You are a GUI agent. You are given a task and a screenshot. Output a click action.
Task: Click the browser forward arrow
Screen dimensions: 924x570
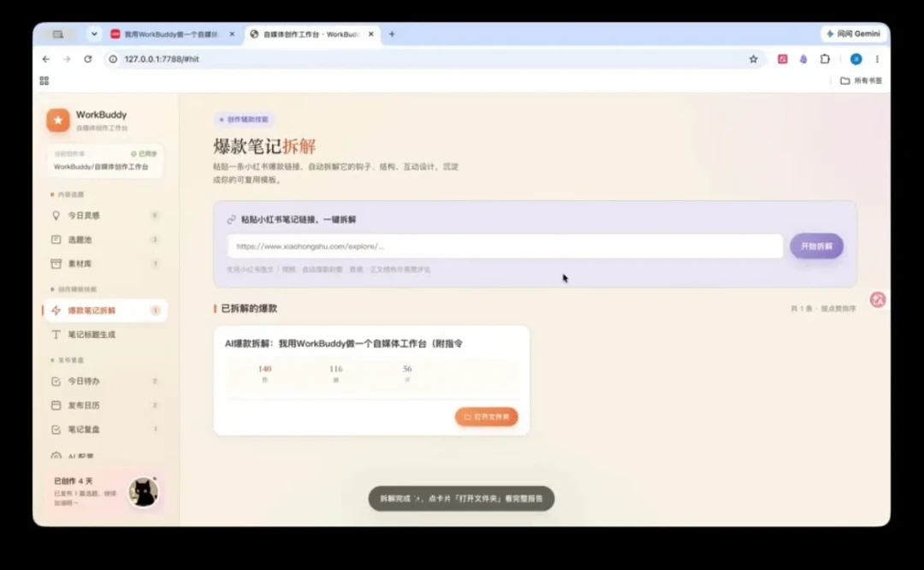point(67,59)
